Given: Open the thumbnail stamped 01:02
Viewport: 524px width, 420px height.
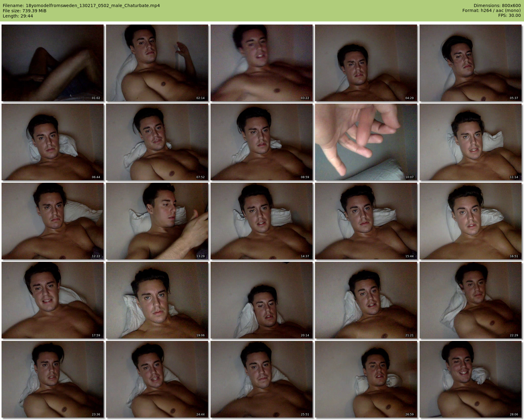Looking at the screenshot, I should [52, 63].
